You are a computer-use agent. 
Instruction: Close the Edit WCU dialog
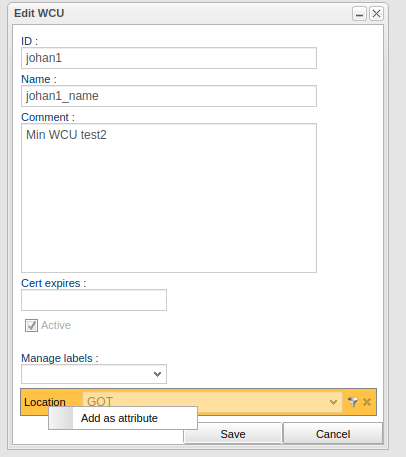click(x=376, y=14)
